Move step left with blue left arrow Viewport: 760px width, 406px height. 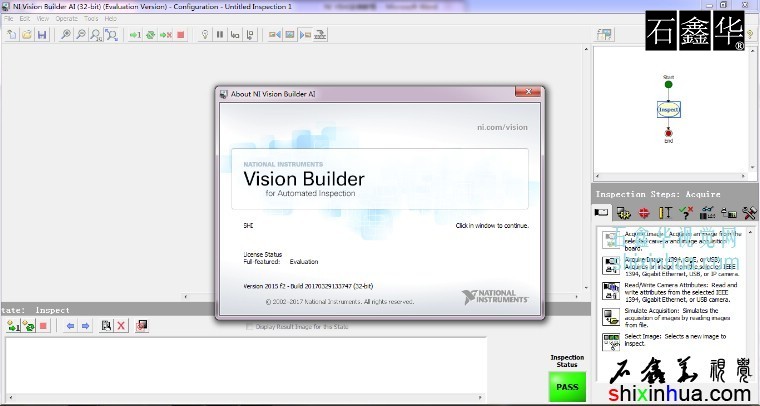(70, 326)
